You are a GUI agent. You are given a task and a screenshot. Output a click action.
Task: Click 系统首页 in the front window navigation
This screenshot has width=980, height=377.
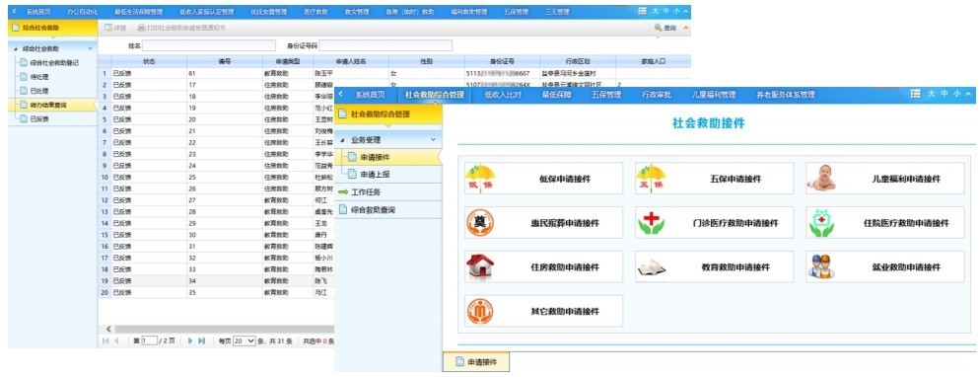pos(370,95)
